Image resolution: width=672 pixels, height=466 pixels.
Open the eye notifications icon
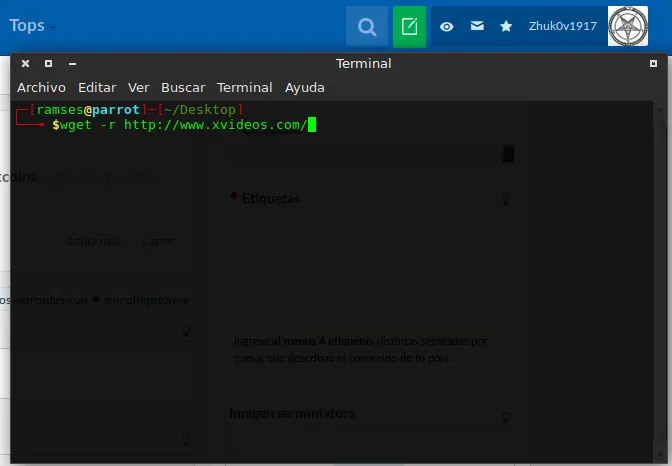pyautogui.click(x=447, y=27)
